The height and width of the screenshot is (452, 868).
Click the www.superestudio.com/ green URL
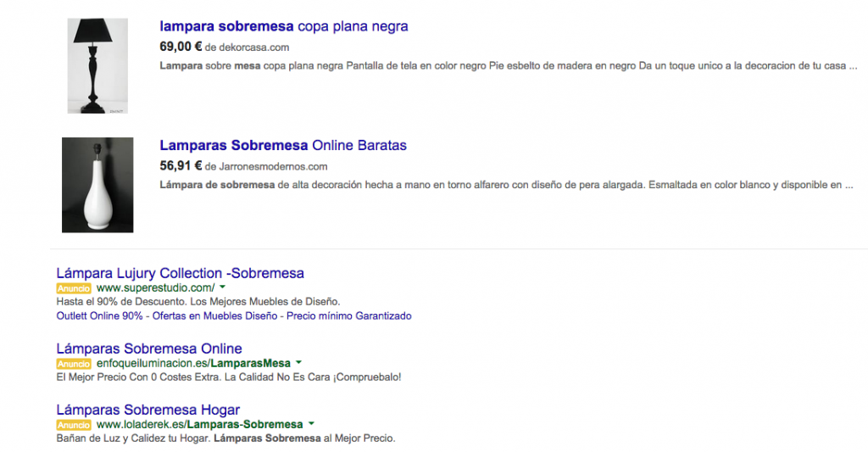click(x=156, y=287)
